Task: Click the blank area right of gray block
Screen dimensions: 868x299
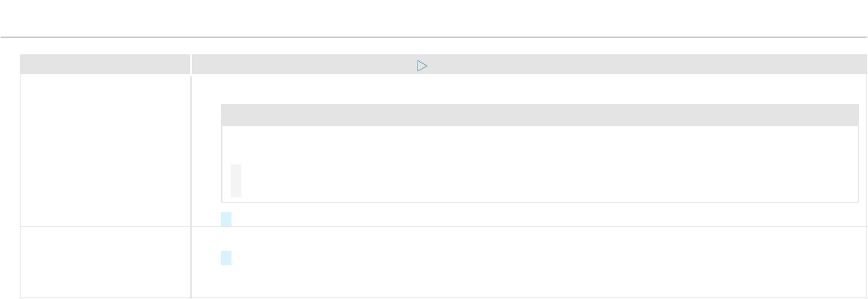Action: [x=549, y=180]
